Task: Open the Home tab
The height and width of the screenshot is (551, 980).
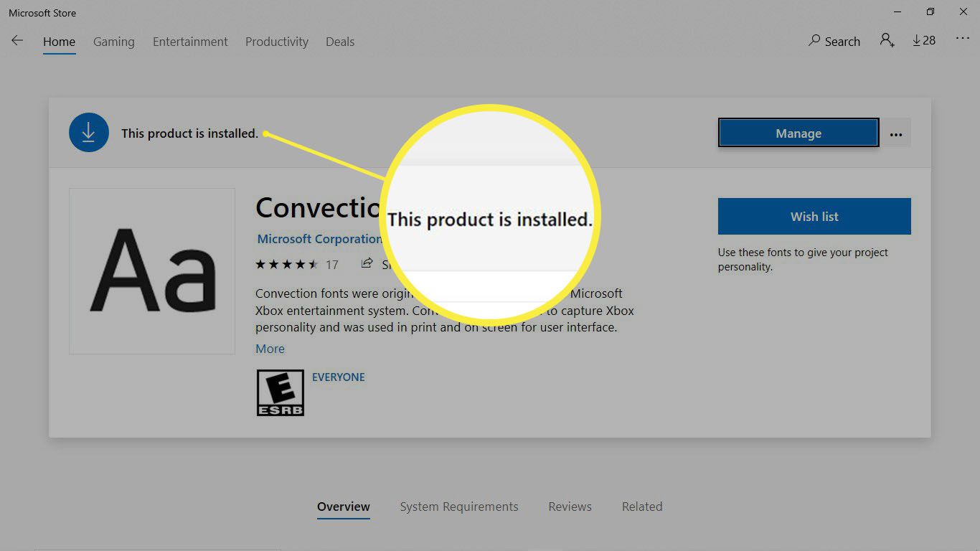Action: click(59, 42)
